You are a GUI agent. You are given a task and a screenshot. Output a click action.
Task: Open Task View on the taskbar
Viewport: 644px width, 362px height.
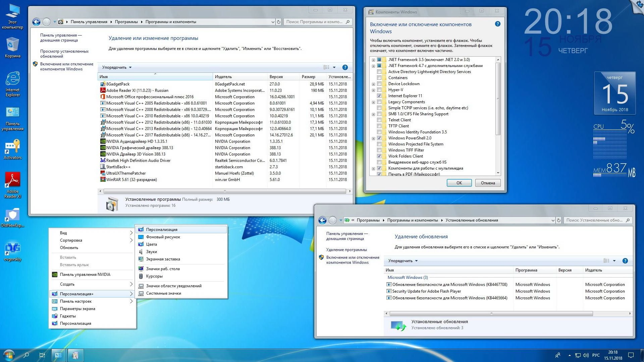[x=42, y=355]
